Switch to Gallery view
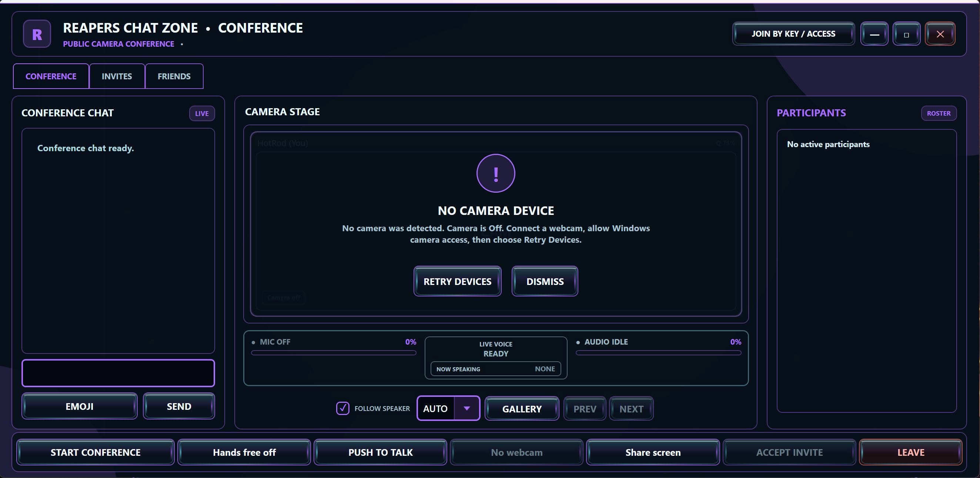The height and width of the screenshot is (478, 980). (522, 409)
